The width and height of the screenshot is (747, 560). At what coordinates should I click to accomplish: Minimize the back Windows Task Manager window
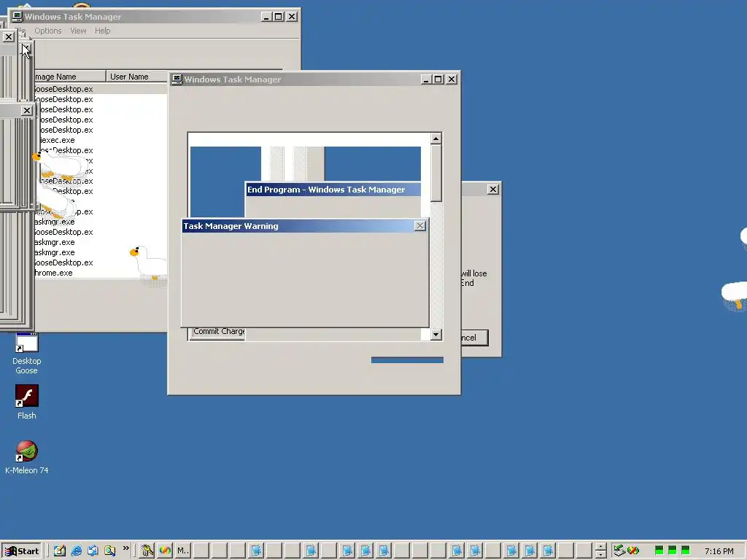[x=267, y=17]
